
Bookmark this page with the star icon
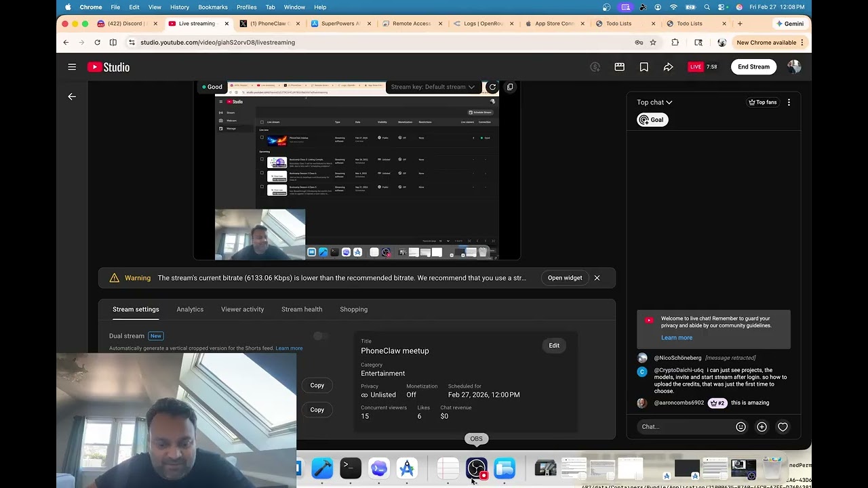pyautogui.click(x=653, y=42)
